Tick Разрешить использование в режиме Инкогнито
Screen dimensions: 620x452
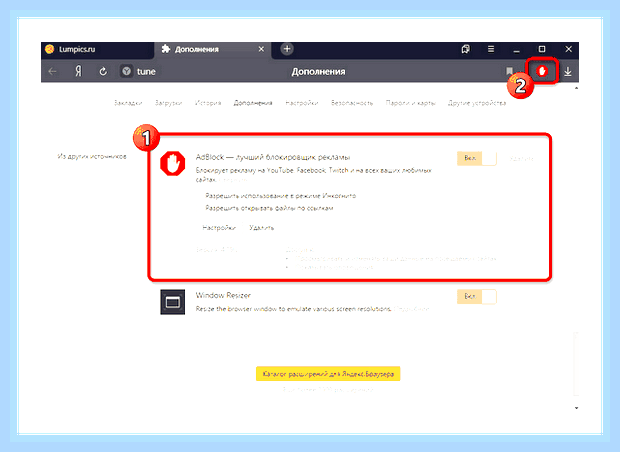(x=280, y=196)
